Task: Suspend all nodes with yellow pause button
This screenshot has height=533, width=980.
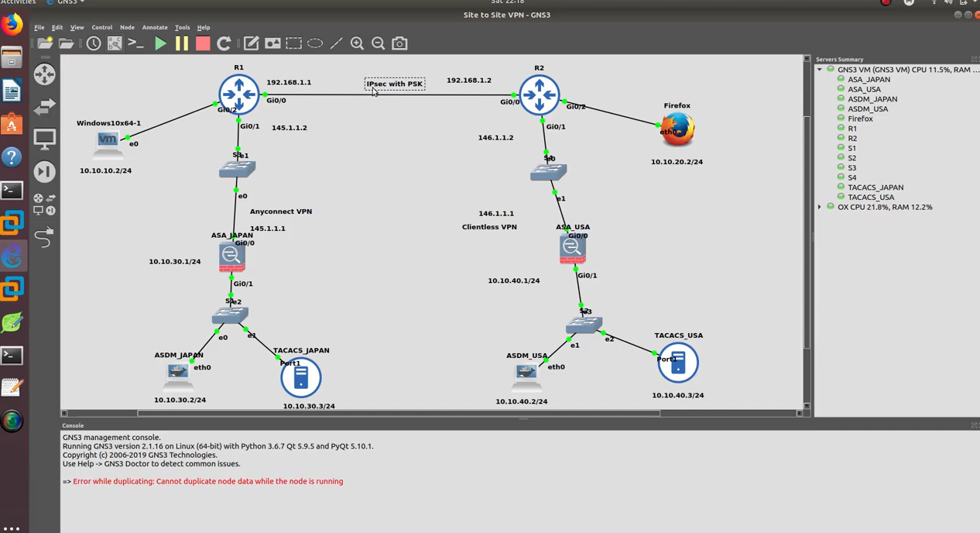Action: point(182,43)
